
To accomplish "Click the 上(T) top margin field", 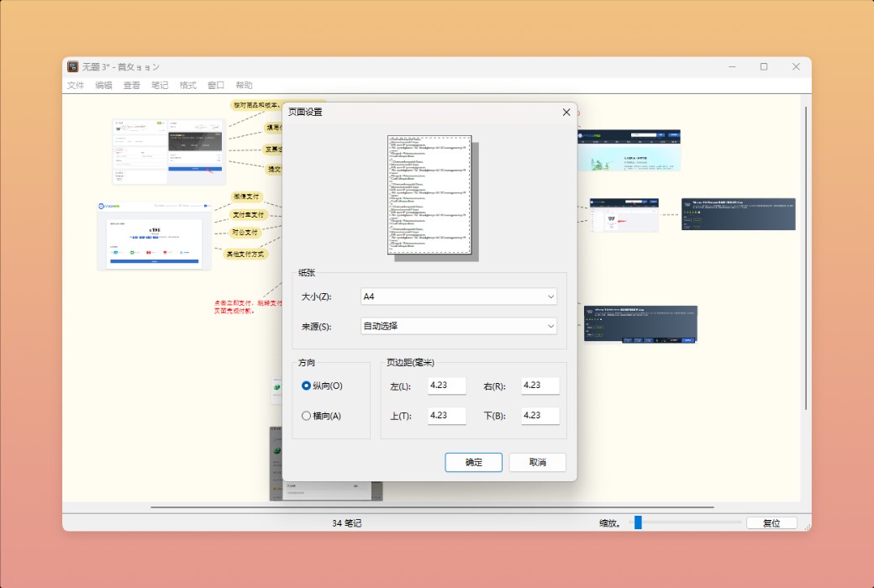I will point(446,415).
